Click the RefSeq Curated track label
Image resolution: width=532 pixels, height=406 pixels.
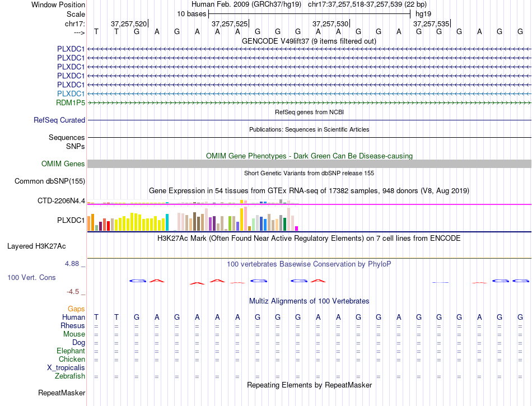pos(59,120)
